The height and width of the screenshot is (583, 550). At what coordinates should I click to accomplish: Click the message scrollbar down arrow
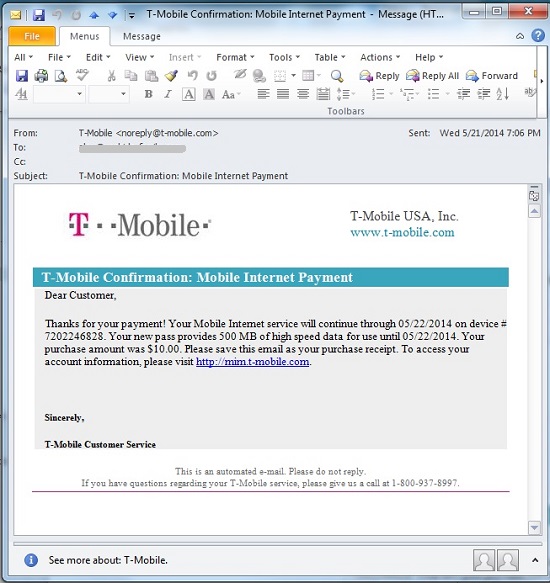[x=534, y=527]
